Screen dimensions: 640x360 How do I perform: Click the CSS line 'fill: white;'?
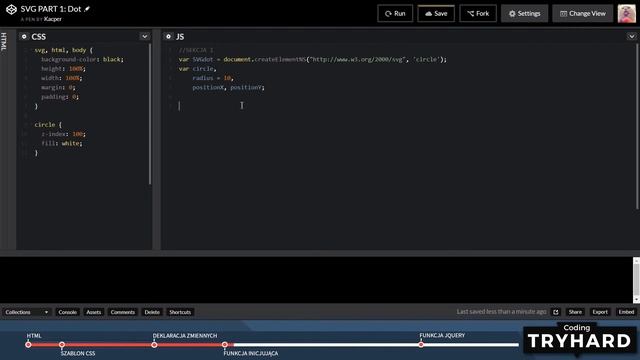coord(62,143)
